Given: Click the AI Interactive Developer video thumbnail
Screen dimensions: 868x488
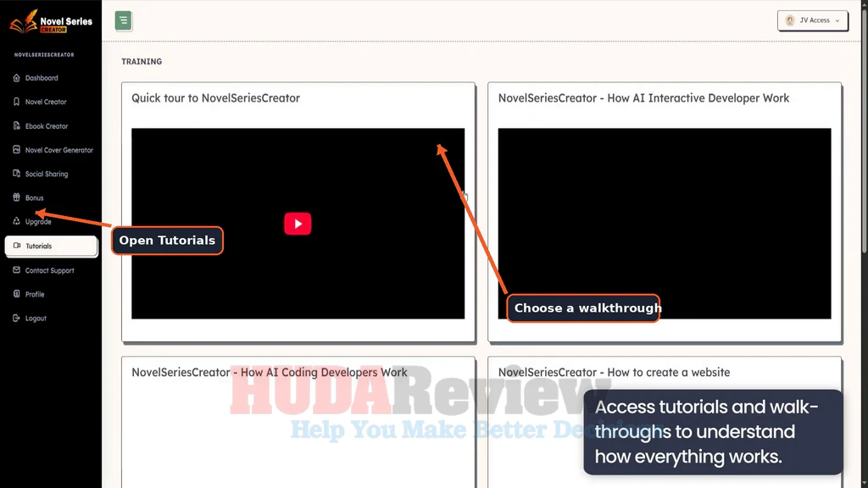Looking at the screenshot, I should [x=665, y=224].
